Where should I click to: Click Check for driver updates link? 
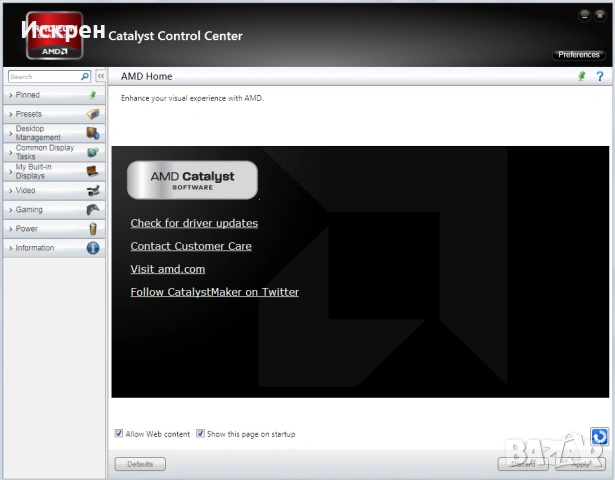pyautogui.click(x=194, y=223)
